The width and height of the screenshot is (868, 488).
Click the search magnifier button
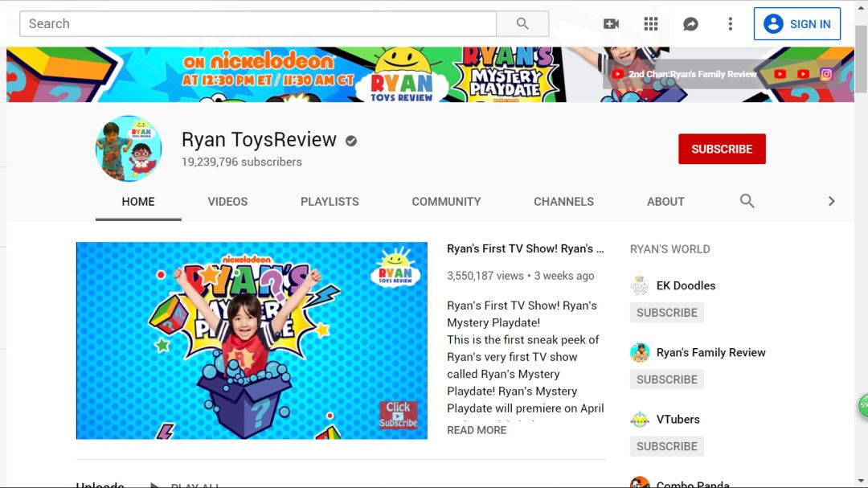click(x=522, y=24)
